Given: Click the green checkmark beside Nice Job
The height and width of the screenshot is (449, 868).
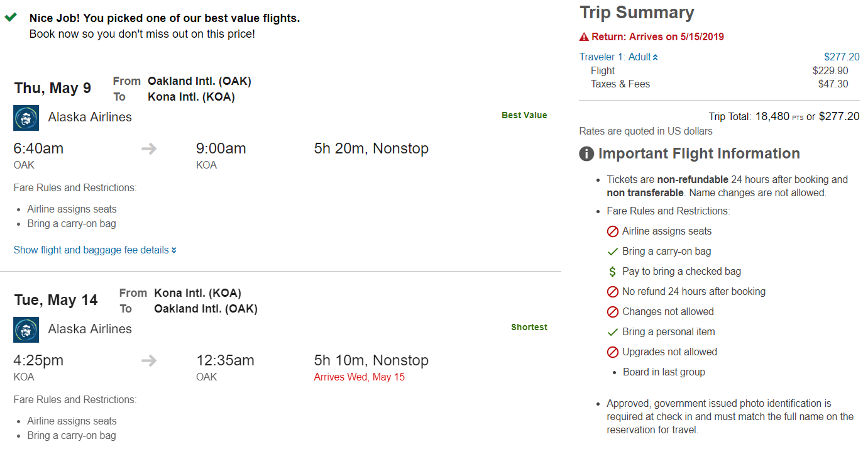Looking at the screenshot, I should [11, 18].
